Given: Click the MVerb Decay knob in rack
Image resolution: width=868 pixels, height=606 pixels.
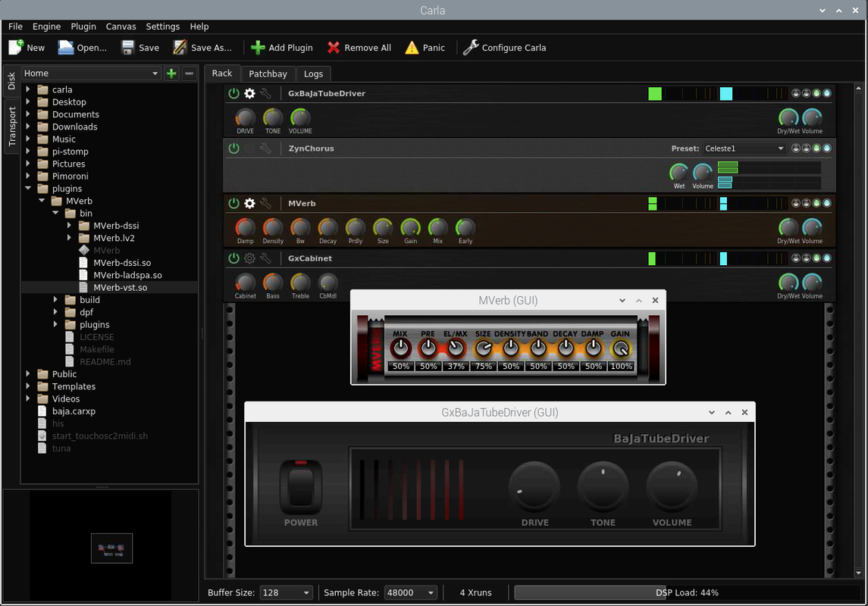Looking at the screenshot, I should [x=327, y=227].
